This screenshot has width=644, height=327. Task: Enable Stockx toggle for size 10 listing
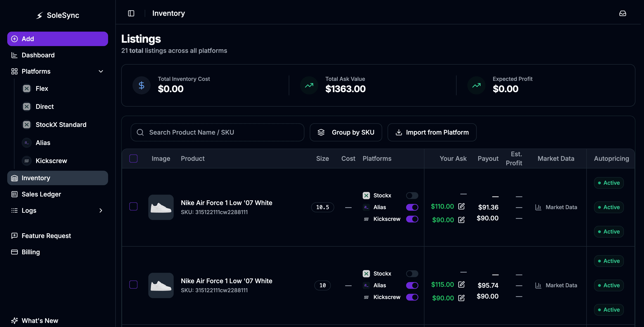click(x=412, y=273)
